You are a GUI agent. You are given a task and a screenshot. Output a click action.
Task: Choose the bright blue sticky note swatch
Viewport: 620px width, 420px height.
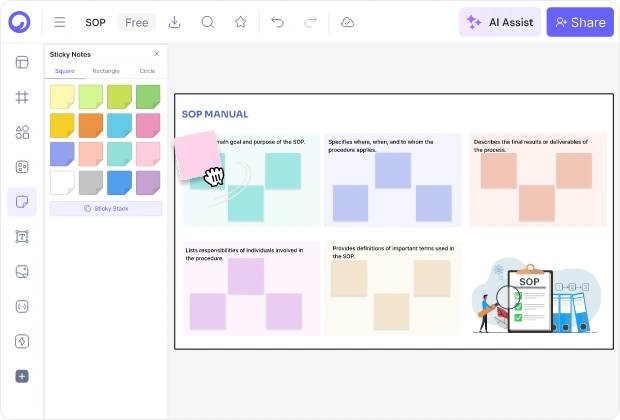click(119, 183)
